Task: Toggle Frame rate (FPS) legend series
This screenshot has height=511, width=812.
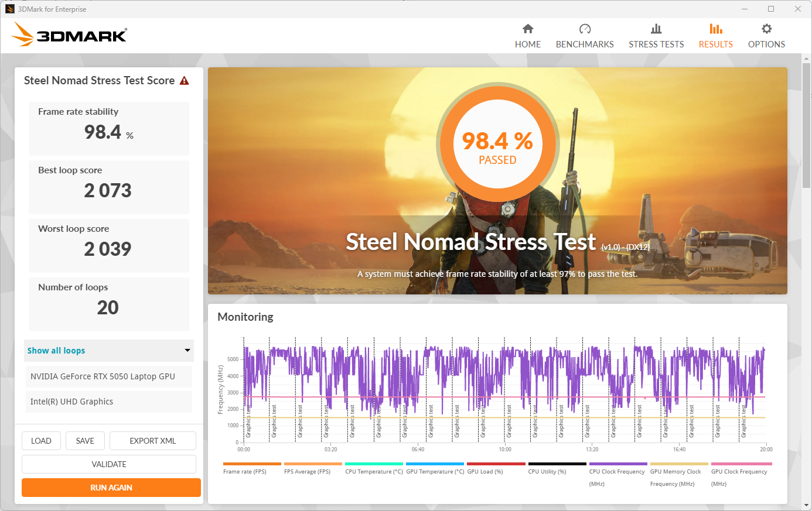Action: click(x=252, y=468)
